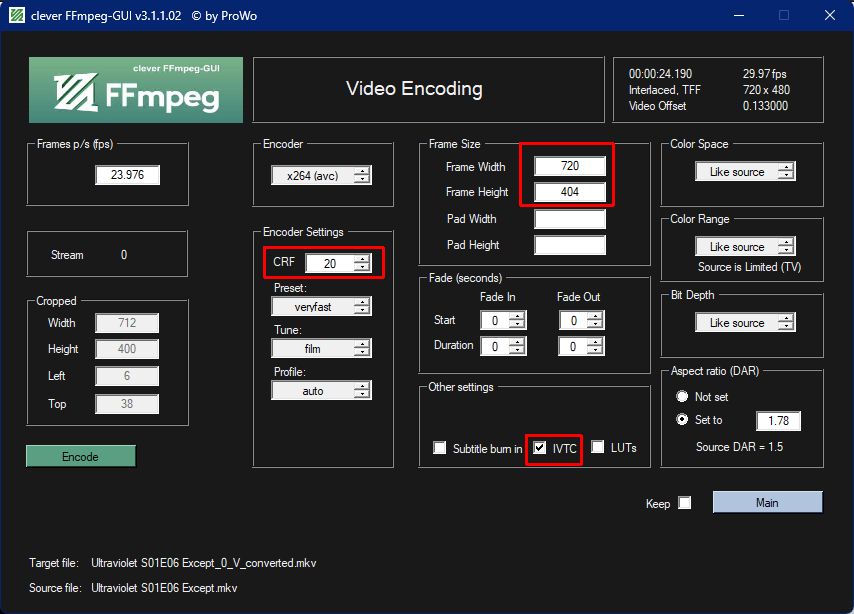The width and height of the screenshot is (854, 614).
Task: Return via the Main button
Action: pos(767,502)
